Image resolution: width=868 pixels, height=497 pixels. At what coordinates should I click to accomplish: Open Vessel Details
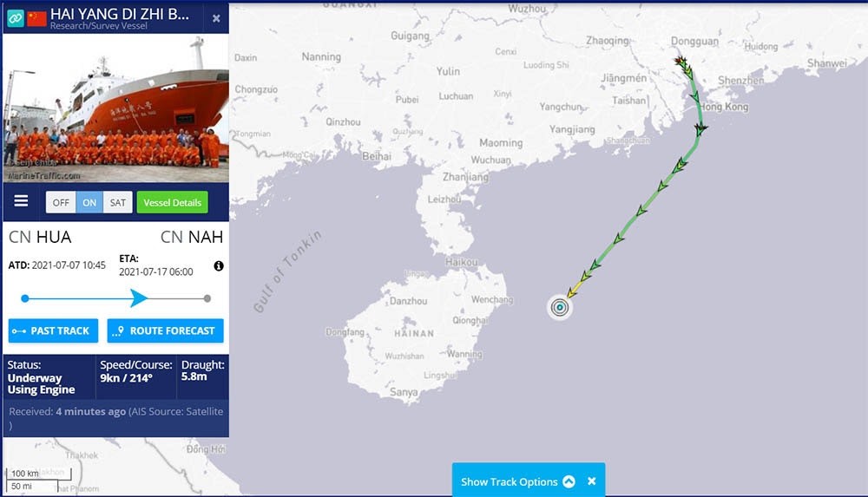(173, 203)
